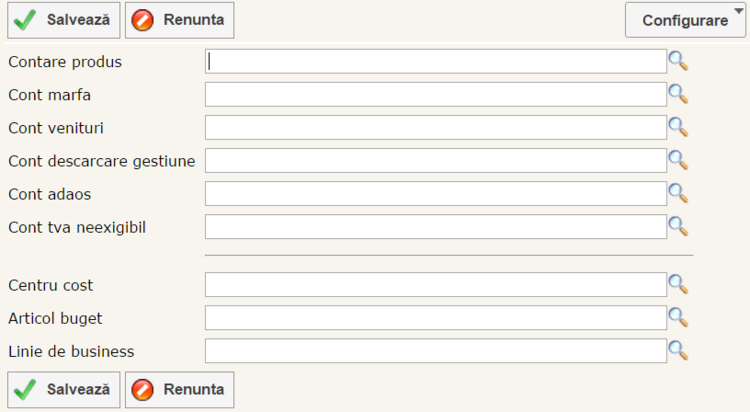Open lookup for Cont marfa field
The image size is (750, 412).
678,94
